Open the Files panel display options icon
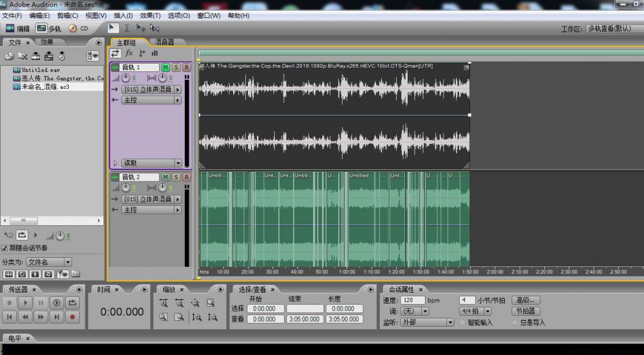The width and height of the screenshot is (644, 355). tap(93, 56)
